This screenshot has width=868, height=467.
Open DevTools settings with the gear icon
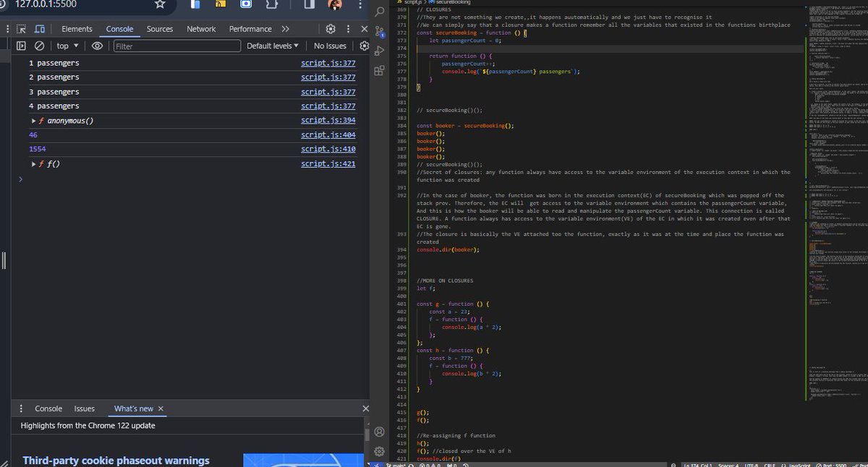coord(331,29)
